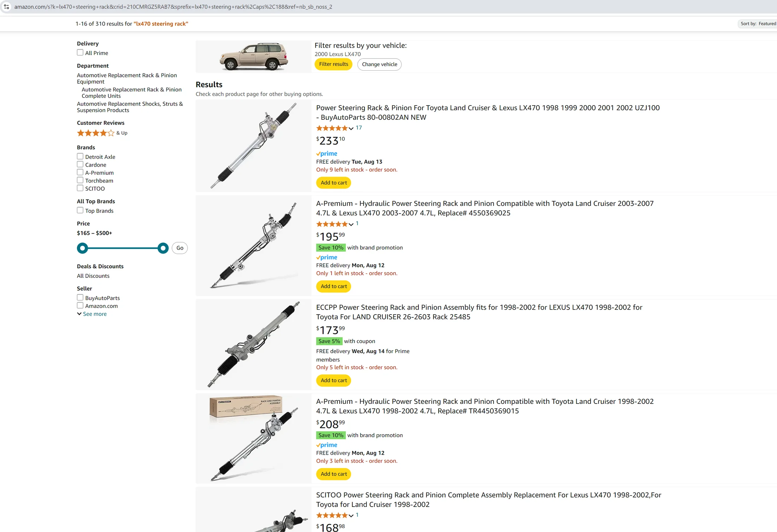Expand rating popover chevron on SCITOO listing
This screenshot has width=777, height=532.
tap(351, 516)
